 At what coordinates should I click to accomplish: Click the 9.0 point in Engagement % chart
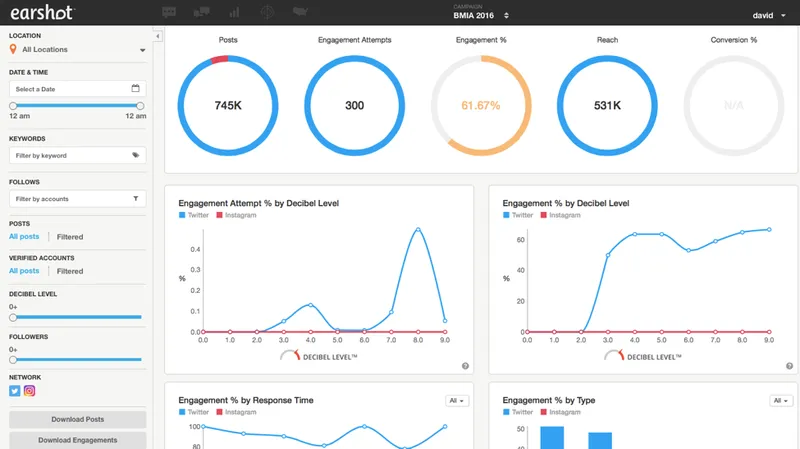769,230
